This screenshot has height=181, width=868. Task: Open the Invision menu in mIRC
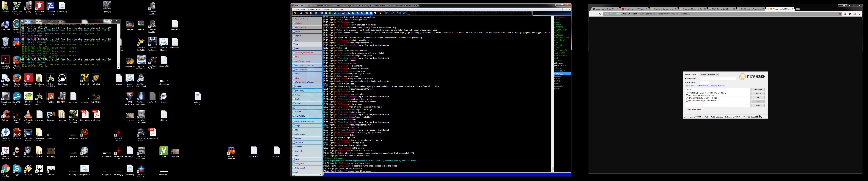tap(325, 10)
